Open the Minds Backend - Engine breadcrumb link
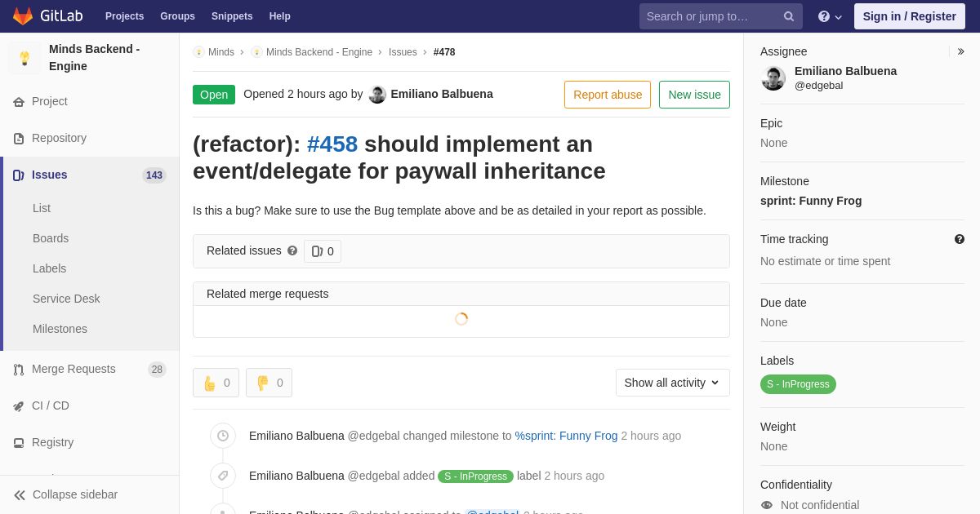Screen dimensions: 980x514 tap(319, 52)
